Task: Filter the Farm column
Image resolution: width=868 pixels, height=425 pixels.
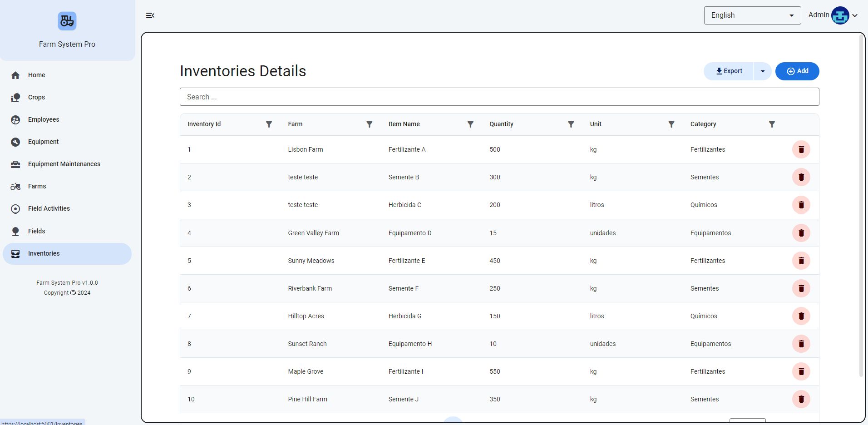Action: (369, 124)
